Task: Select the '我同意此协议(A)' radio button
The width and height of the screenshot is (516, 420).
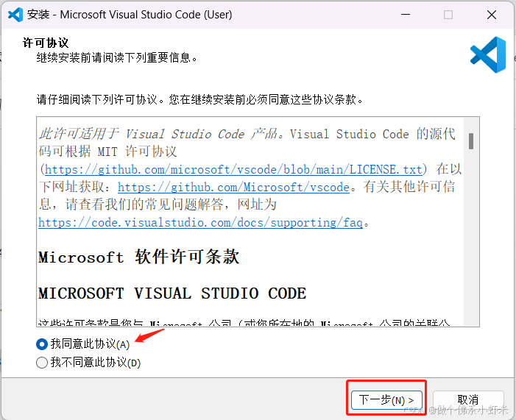Action: click(x=42, y=344)
